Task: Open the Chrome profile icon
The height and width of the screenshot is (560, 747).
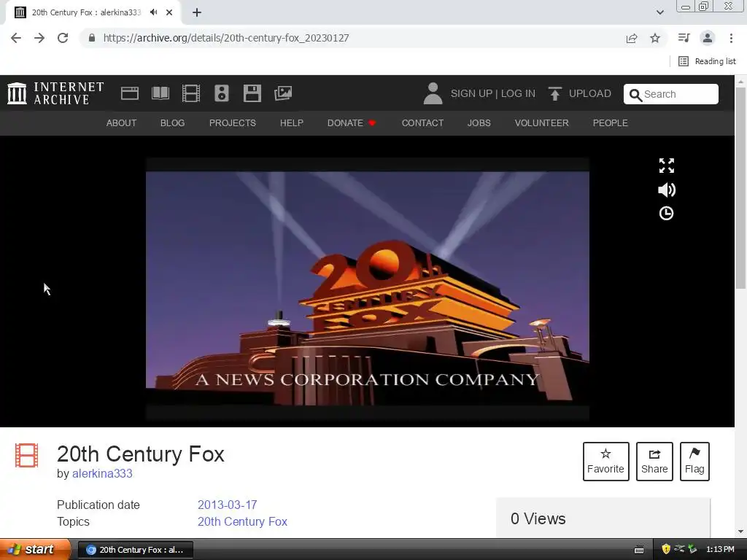Action: 708,38
